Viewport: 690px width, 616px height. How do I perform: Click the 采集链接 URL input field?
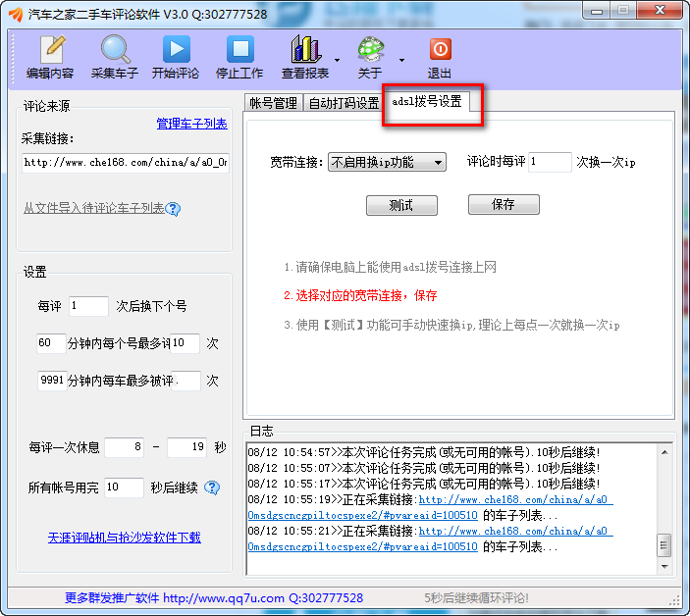[x=125, y=163]
